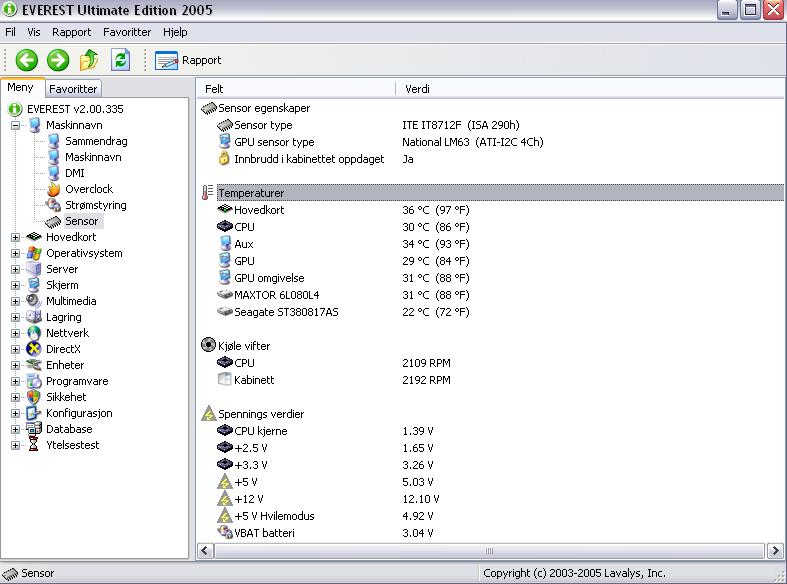
Task: Switch to the Meny tab
Action: tap(20, 87)
